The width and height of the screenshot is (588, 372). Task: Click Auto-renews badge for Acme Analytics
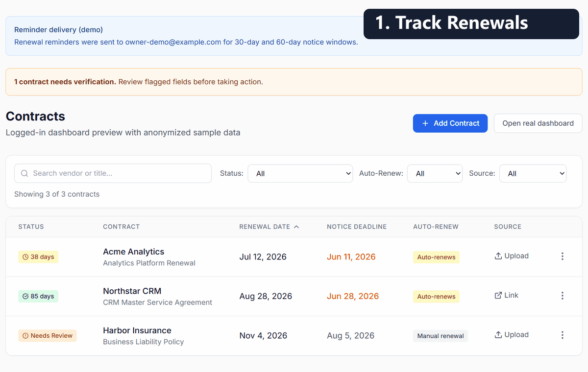point(436,257)
